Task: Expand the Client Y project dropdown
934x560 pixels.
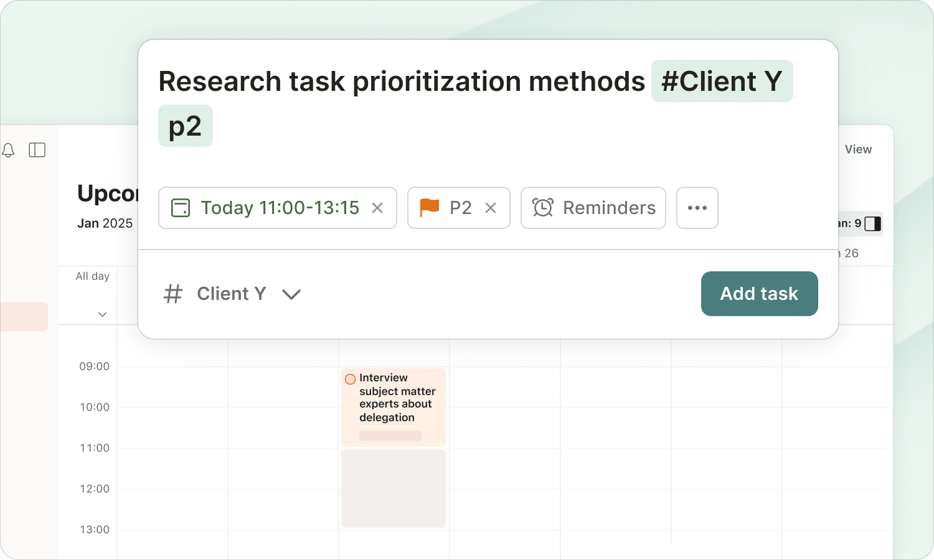Action: (291, 294)
